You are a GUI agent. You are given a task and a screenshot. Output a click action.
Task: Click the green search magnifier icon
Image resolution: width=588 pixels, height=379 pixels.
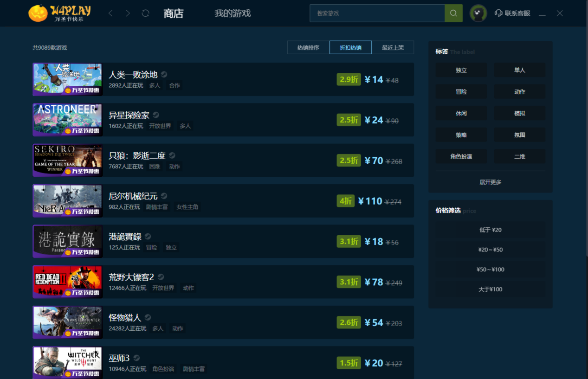(453, 13)
